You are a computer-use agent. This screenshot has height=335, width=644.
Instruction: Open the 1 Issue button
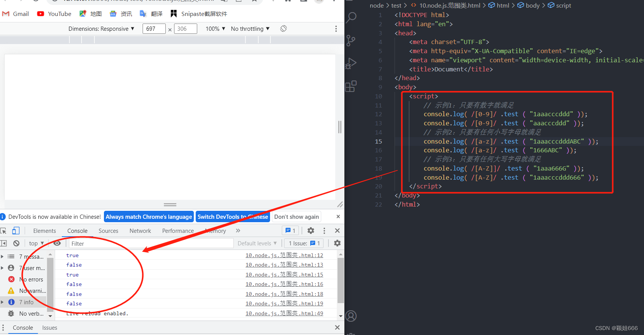[304, 243]
